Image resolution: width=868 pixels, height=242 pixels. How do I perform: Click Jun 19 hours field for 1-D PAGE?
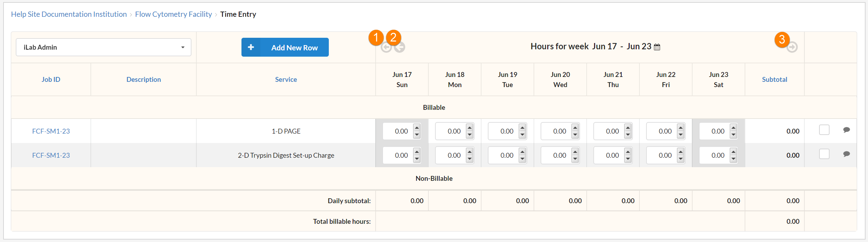point(503,131)
